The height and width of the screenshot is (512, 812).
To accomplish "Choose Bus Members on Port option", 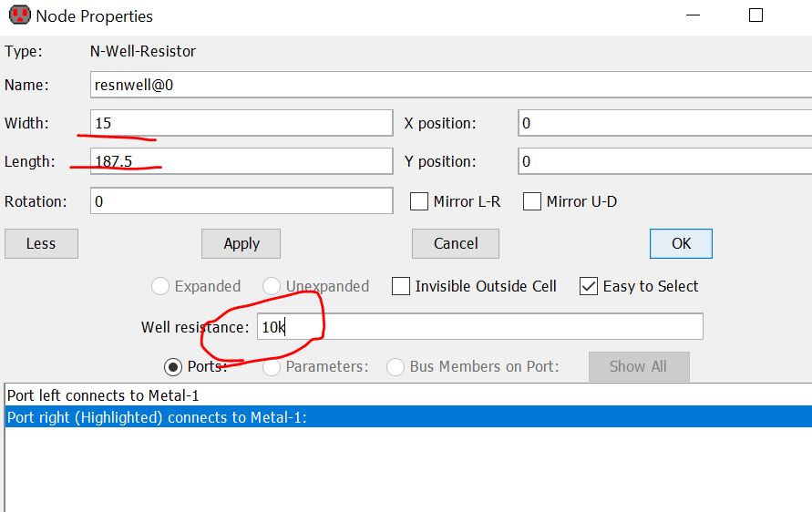I will (396, 366).
